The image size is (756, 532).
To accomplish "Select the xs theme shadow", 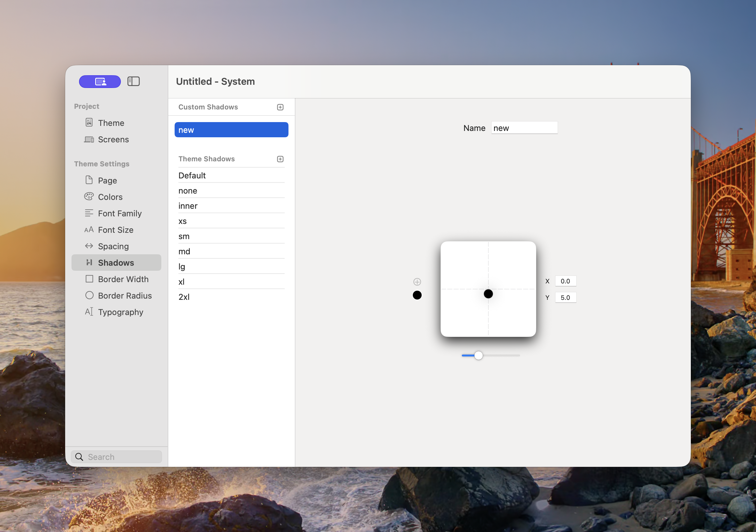I will coord(232,221).
